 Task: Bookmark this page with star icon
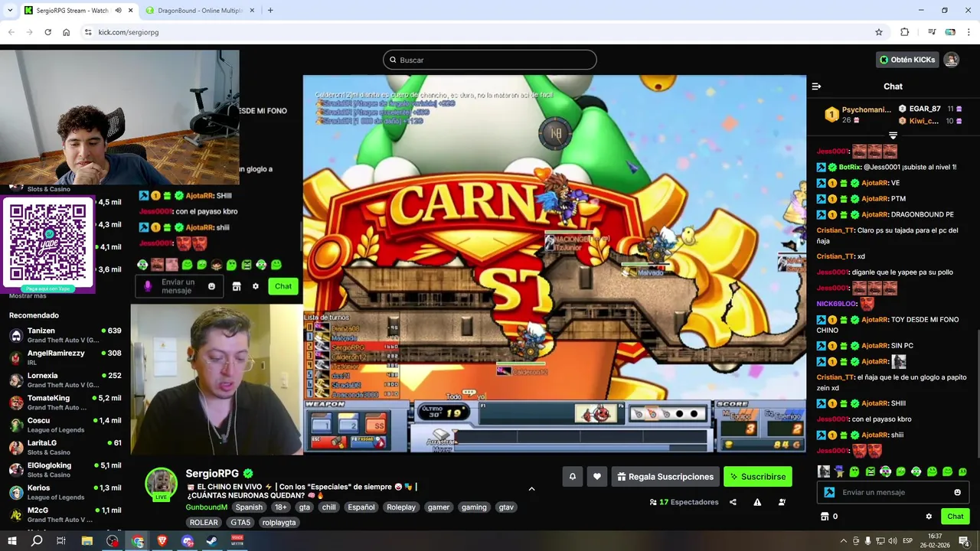tap(879, 32)
